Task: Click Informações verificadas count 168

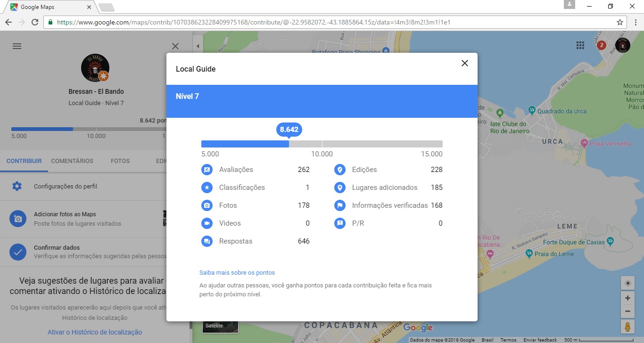Action: (437, 205)
